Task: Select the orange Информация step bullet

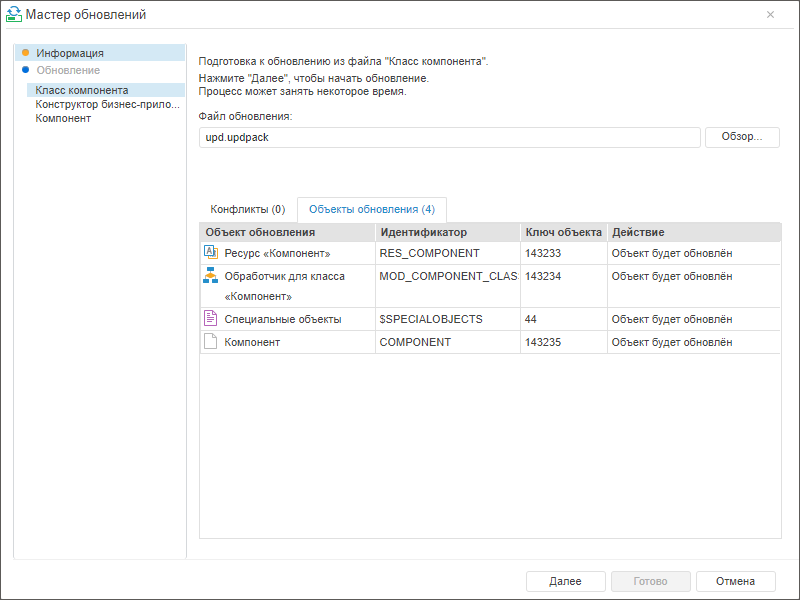Action: pyautogui.click(x=25, y=52)
